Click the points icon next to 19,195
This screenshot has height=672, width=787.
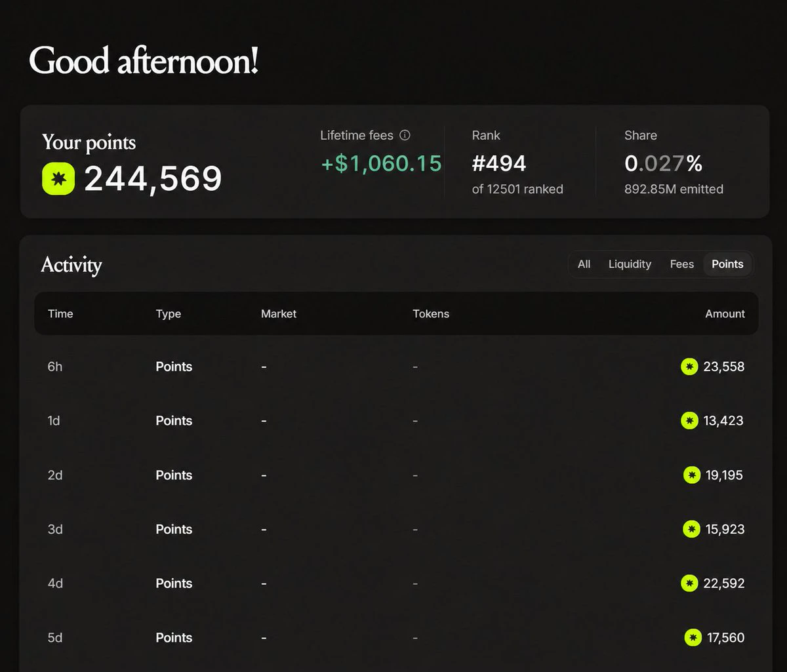tap(692, 475)
